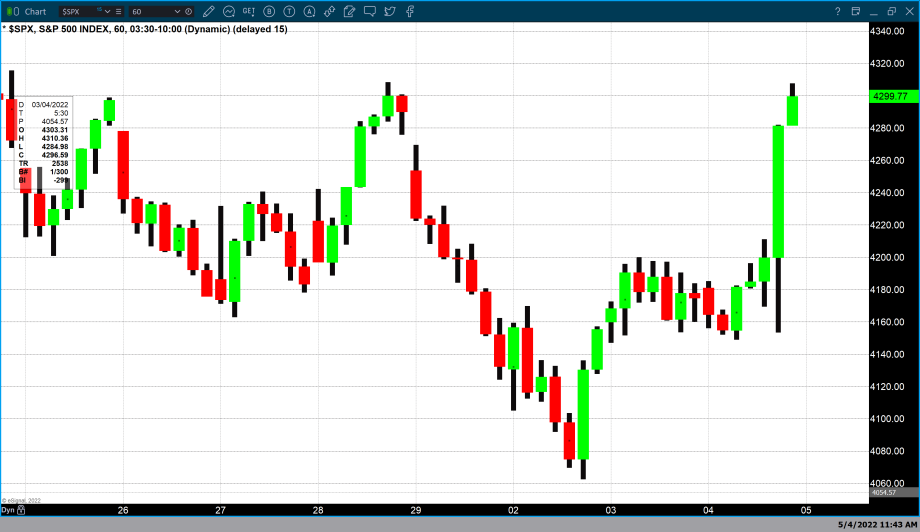
Task: Click the GET toolbar icon
Action: 249,11
